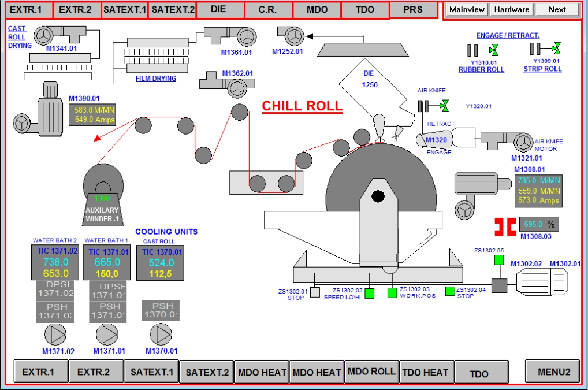Click the M1371.02 water bath pump icon

coord(55,335)
